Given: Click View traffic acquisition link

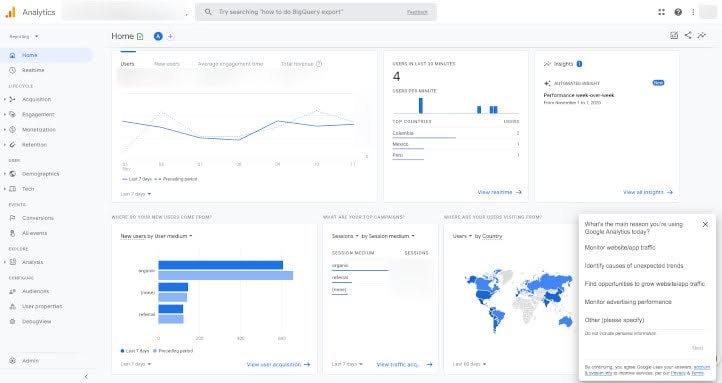Looking at the screenshot, I should pos(404,365).
